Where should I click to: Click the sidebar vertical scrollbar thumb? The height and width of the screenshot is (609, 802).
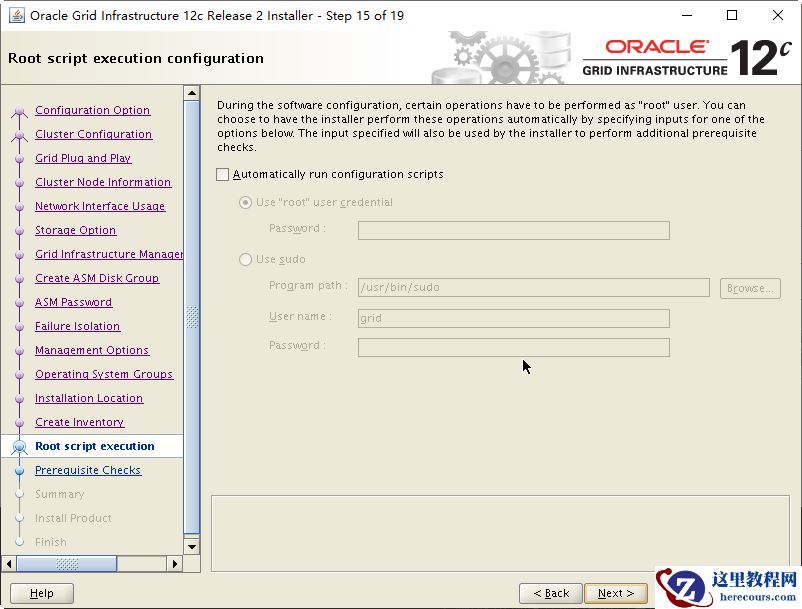(x=192, y=317)
